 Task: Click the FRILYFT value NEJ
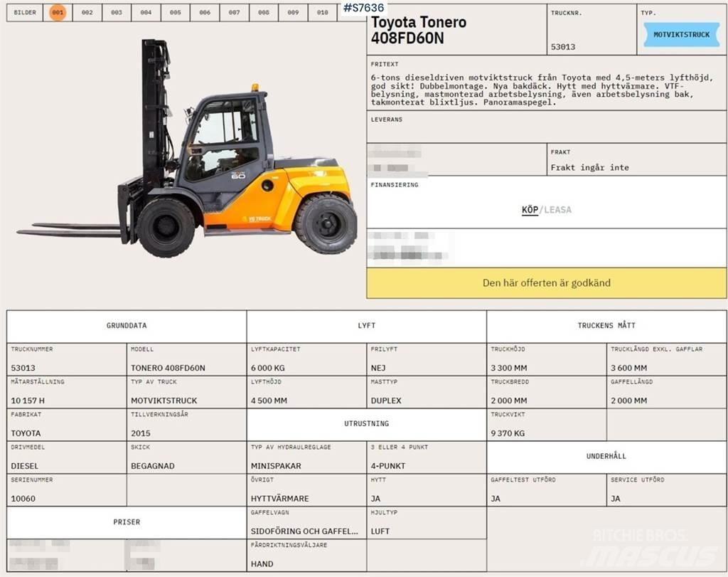378,368
